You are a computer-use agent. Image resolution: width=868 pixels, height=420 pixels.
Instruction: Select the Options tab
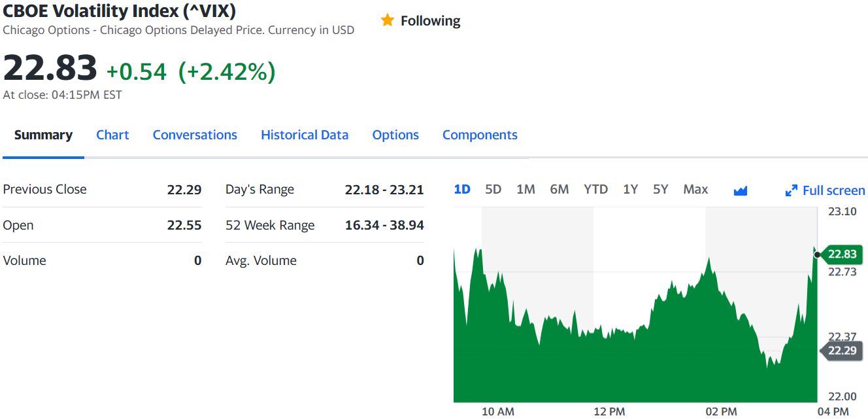[x=395, y=135]
